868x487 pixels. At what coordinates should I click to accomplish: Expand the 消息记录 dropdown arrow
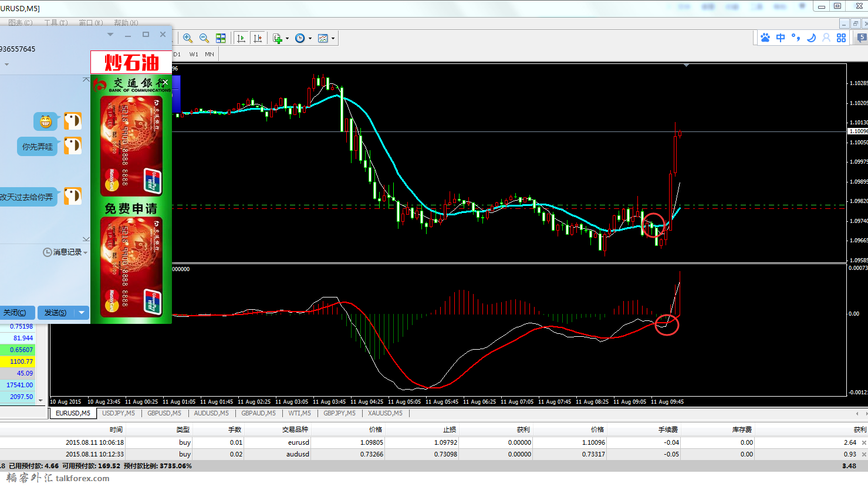(86, 253)
